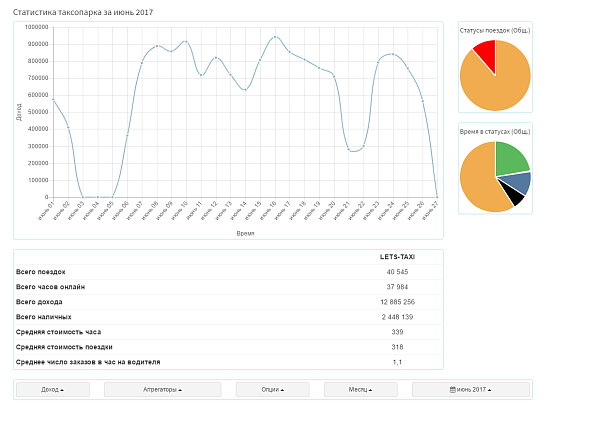Image resolution: width=612 pixels, height=423 pixels.
Task: Click the Средняя стоимость часа row
Action: (228, 332)
